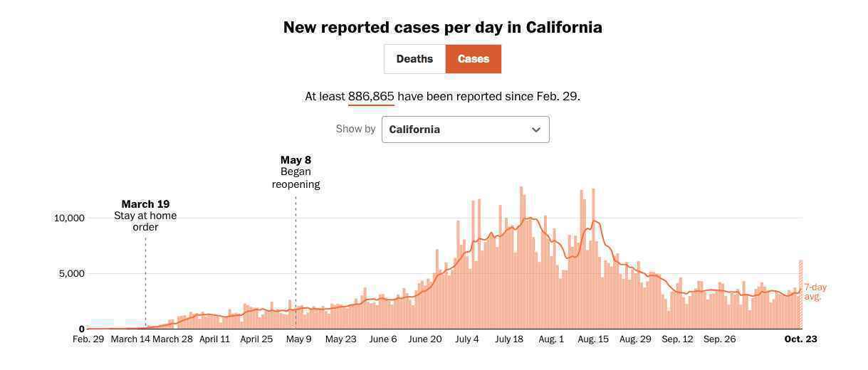
Task: Click the April 11 axis tick label
Action: (x=214, y=339)
